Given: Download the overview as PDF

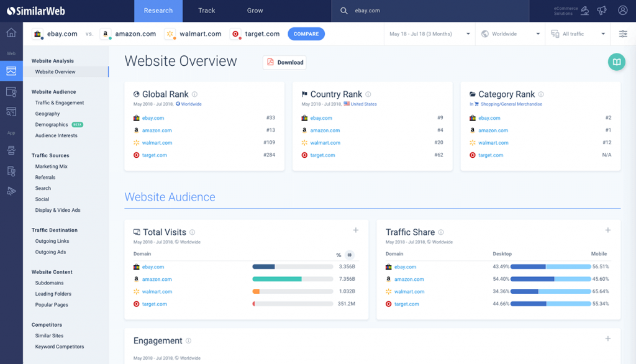Looking at the screenshot, I should 284,62.
